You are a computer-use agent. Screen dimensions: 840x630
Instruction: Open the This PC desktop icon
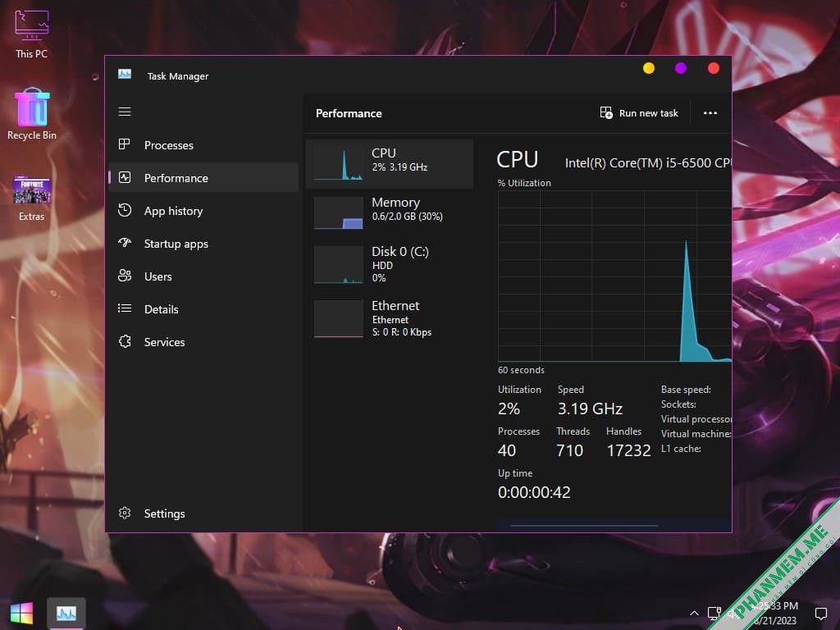pos(32,34)
